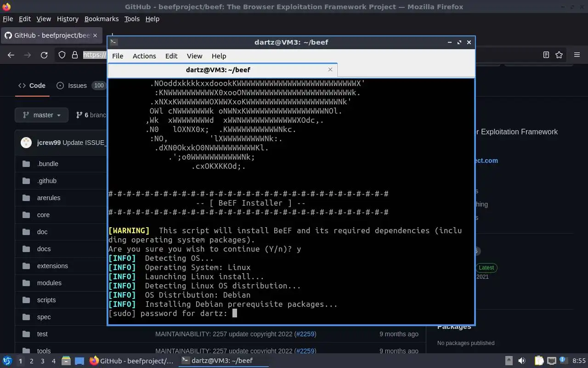This screenshot has height=368, width=588.
Task: Open terminal File menu
Action: pos(118,56)
